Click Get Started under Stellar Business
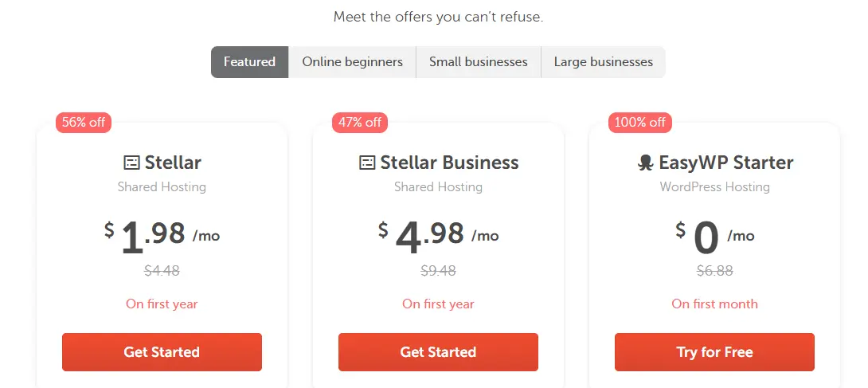Screen dimensions: 868x388 (x=438, y=352)
